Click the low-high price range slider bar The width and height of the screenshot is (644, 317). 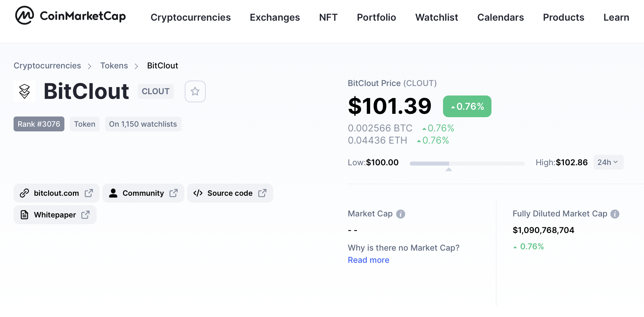pyautogui.click(x=467, y=164)
